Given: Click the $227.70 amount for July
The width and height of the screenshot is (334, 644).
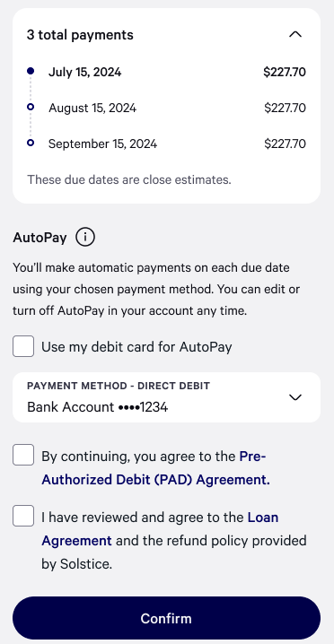Looking at the screenshot, I should coord(285,73).
